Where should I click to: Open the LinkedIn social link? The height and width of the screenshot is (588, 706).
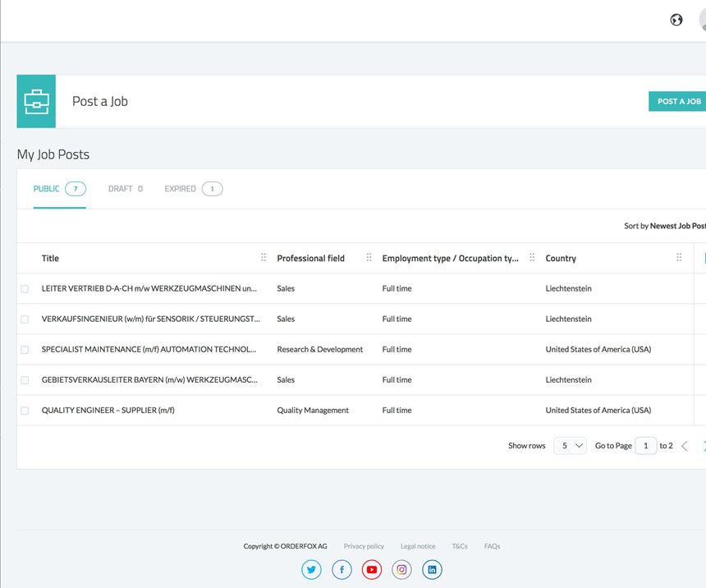[x=432, y=570]
